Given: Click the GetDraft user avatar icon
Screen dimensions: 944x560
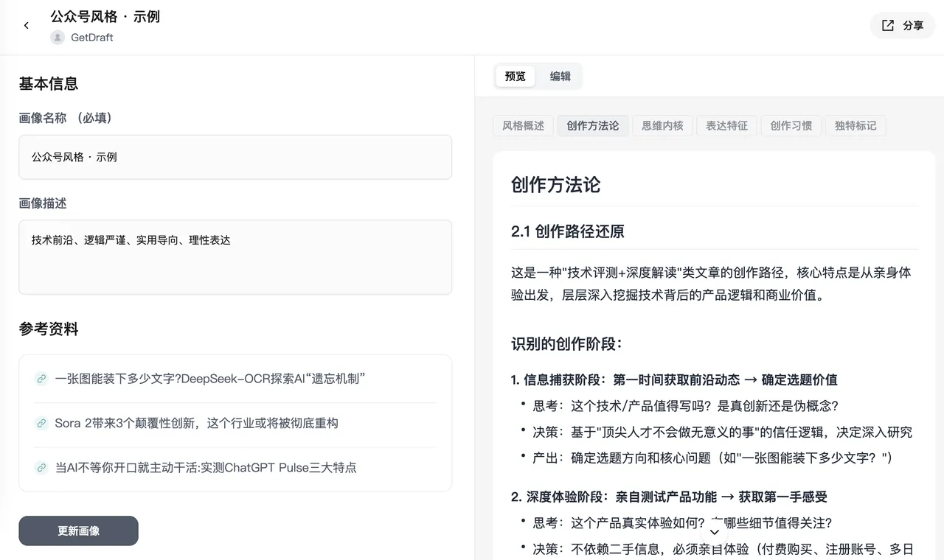Looking at the screenshot, I should click(x=58, y=38).
